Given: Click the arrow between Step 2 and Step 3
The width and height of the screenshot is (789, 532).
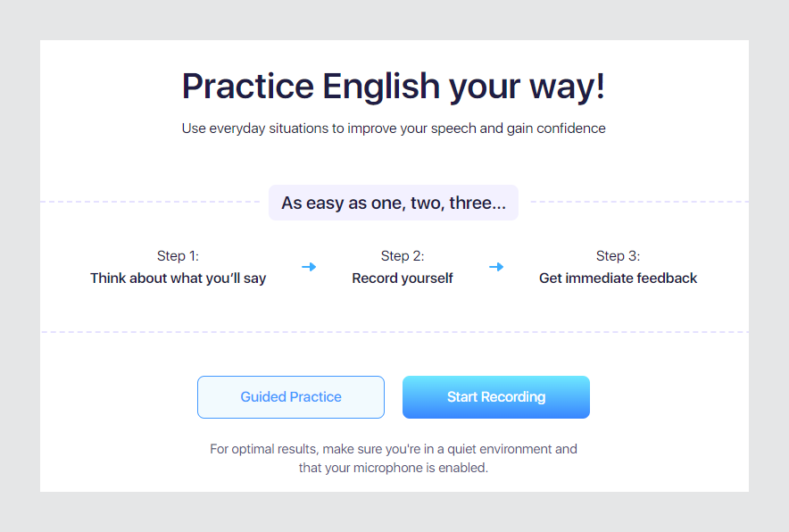Looking at the screenshot, I should pos(496,267).
